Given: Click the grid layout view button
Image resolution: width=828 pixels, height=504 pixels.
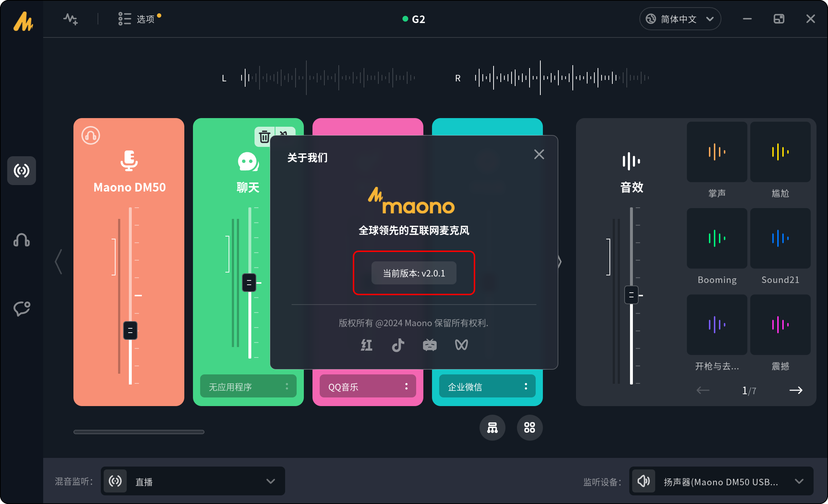Looking at the screenshot, I should click(x=530, y=428).
